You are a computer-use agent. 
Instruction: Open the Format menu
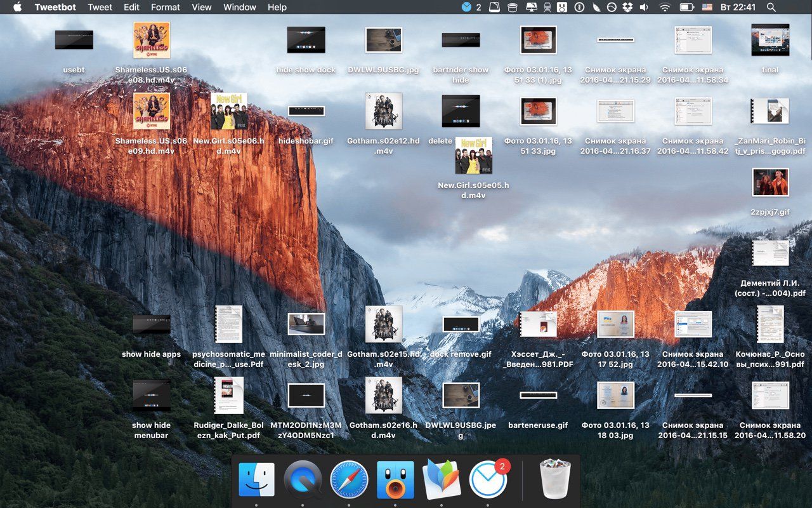[166, 7]
